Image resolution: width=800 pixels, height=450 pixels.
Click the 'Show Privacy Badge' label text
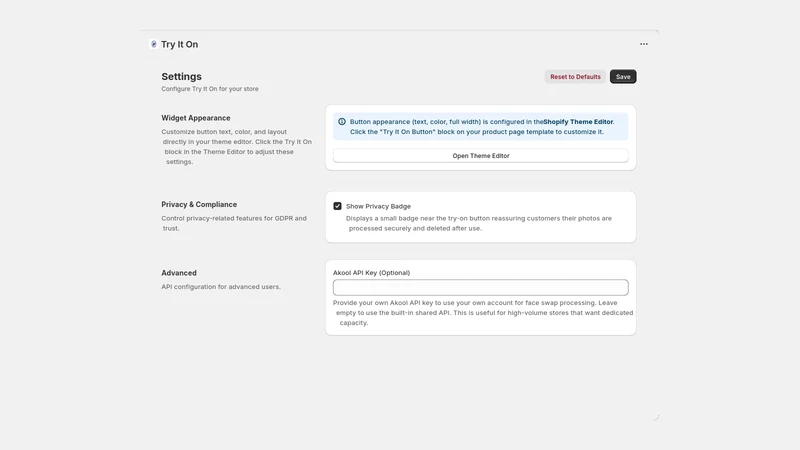point(378,206)
